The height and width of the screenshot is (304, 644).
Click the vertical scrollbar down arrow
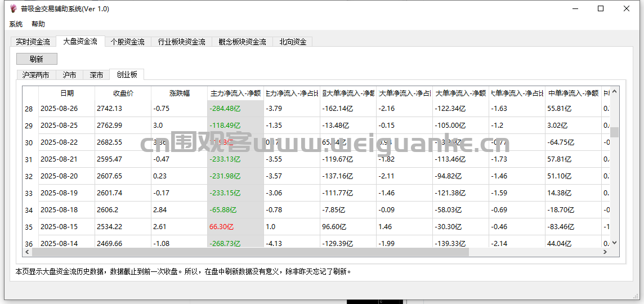(615, 243)
